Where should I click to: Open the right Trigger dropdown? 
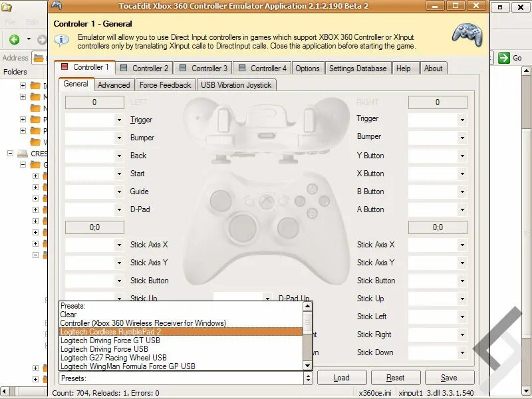pyautogui.click(x=462, y=120)
